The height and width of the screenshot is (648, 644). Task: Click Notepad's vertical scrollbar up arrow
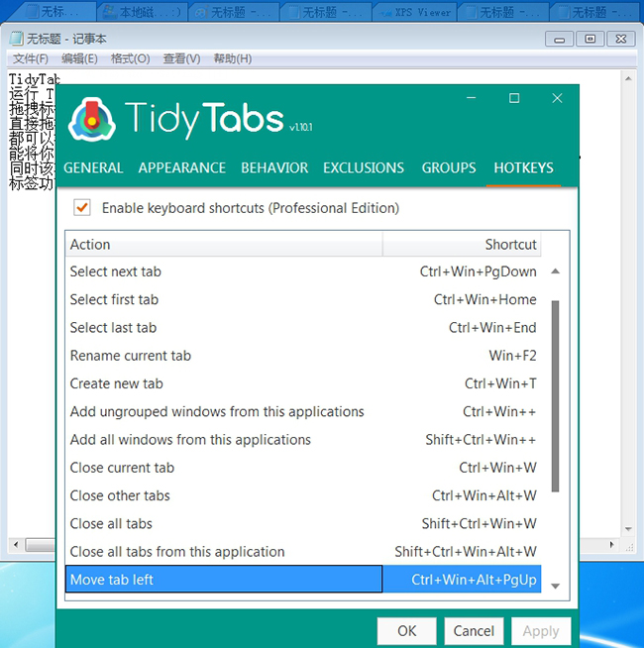[628, 78]
